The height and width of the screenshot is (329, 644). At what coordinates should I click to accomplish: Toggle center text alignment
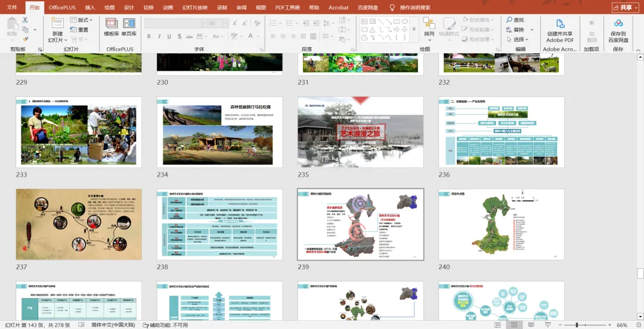283,36
